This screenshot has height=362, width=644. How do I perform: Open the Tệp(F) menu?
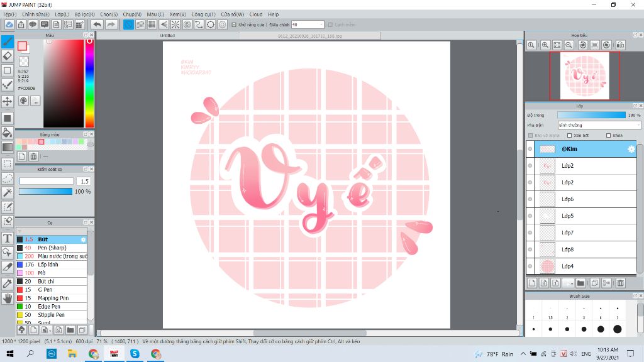(10, 14)
